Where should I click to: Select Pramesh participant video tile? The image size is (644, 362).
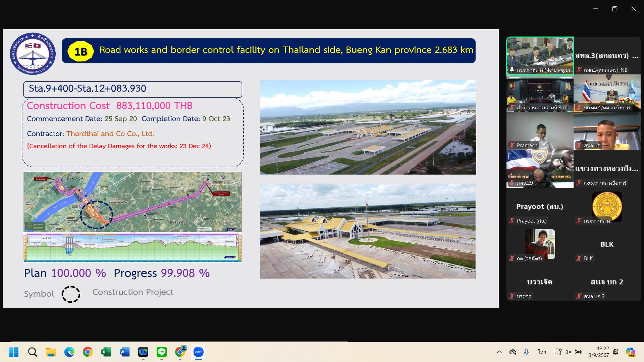coord(540,131)
